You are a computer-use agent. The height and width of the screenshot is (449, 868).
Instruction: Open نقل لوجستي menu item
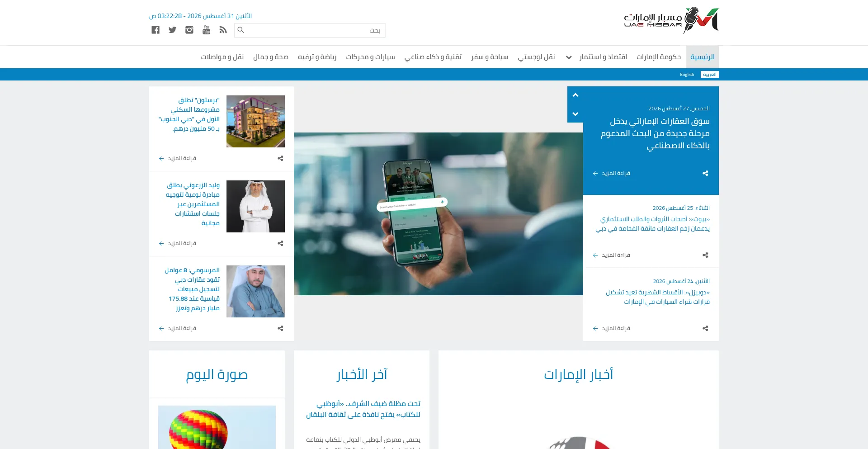pos(536,57)
